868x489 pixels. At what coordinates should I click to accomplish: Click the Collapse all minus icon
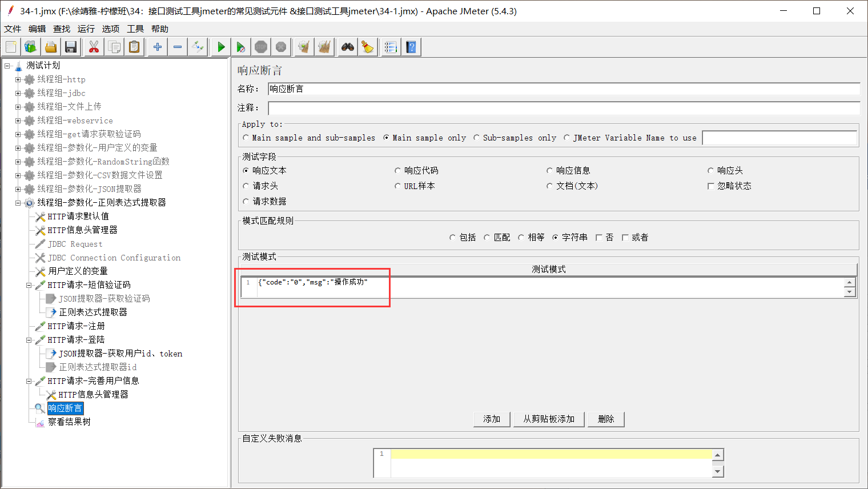click(178, 47)
